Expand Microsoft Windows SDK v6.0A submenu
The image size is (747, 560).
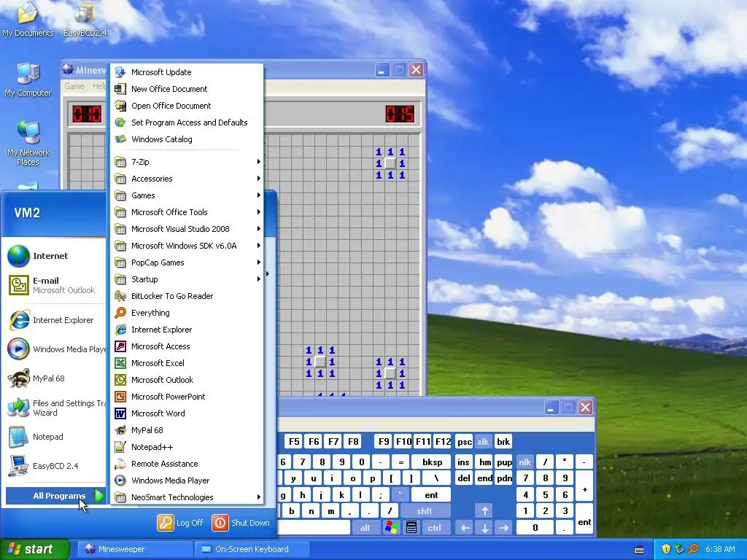tap(188, 246)
